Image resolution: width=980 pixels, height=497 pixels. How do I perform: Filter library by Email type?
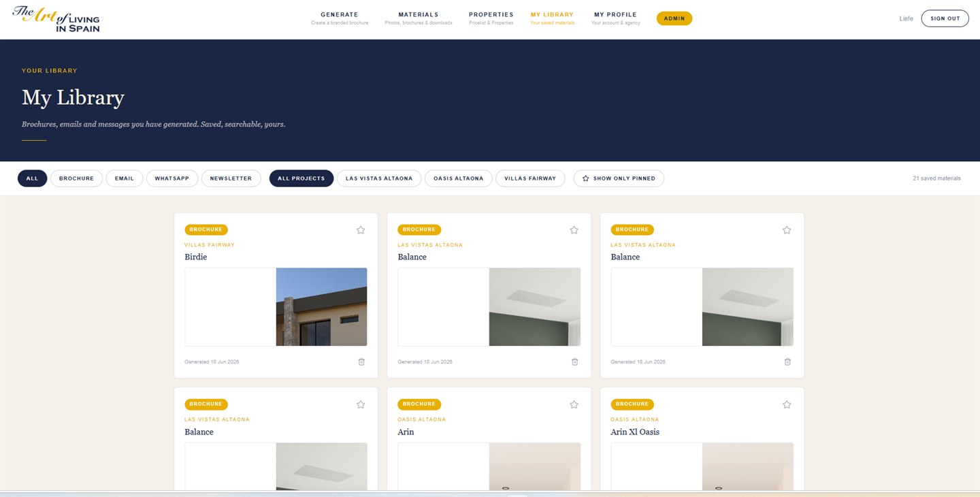(x=125, y=178)
